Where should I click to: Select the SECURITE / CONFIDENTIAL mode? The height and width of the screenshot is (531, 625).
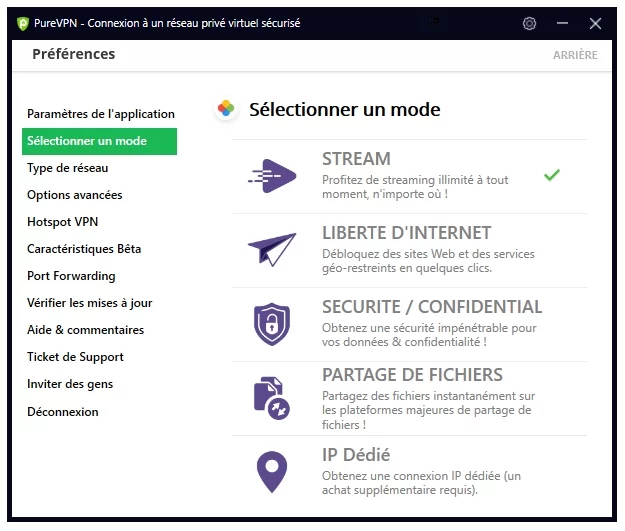click(x=409, y=324)
